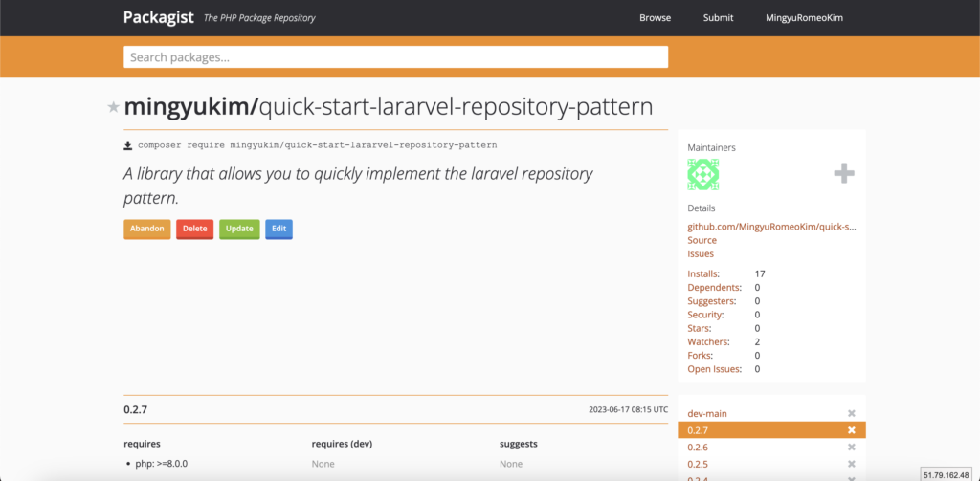Screen dimensions: 980x481
Task: Click the Open Issues stat link
Action: point(714,369)
